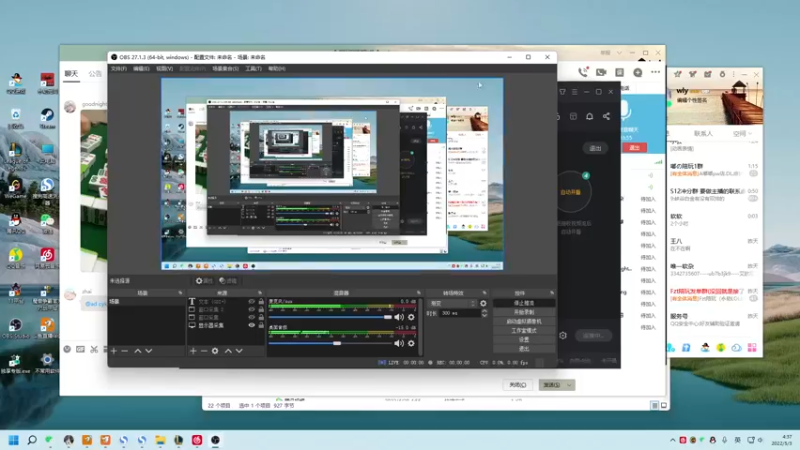Remove the selected source with the minus icon

(204, 351)
